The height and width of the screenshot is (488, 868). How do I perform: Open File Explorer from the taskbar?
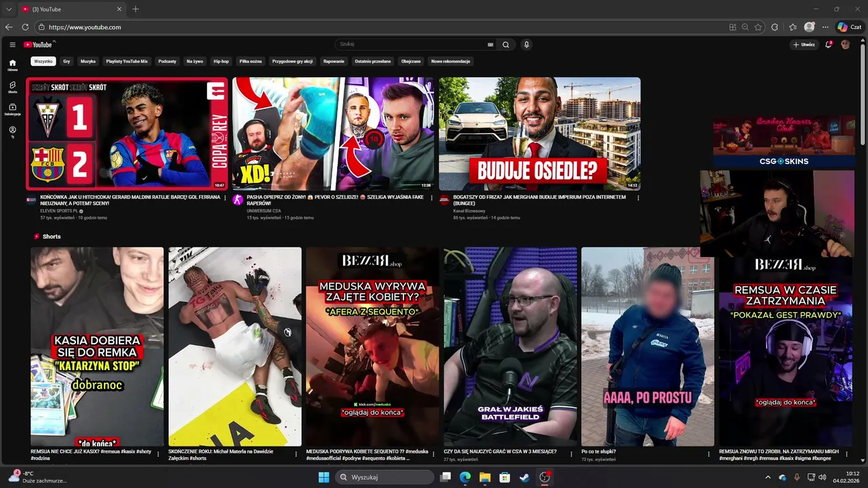click(485, 477)
